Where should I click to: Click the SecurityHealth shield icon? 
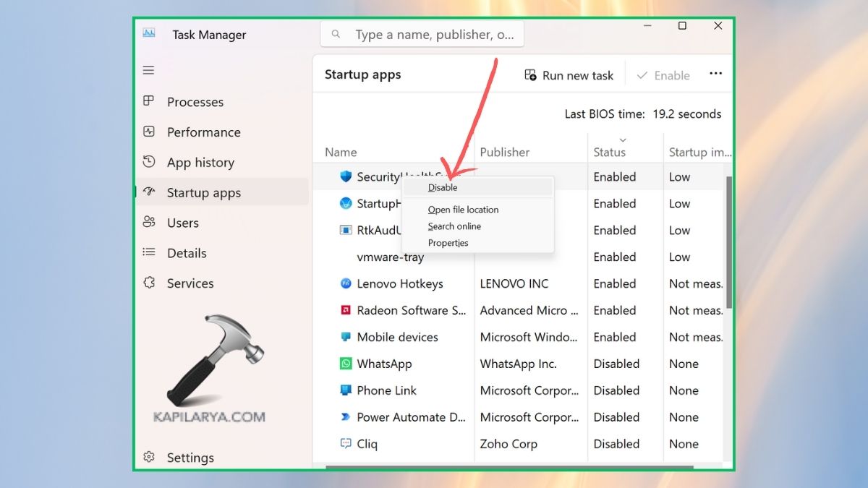point(346,176)
